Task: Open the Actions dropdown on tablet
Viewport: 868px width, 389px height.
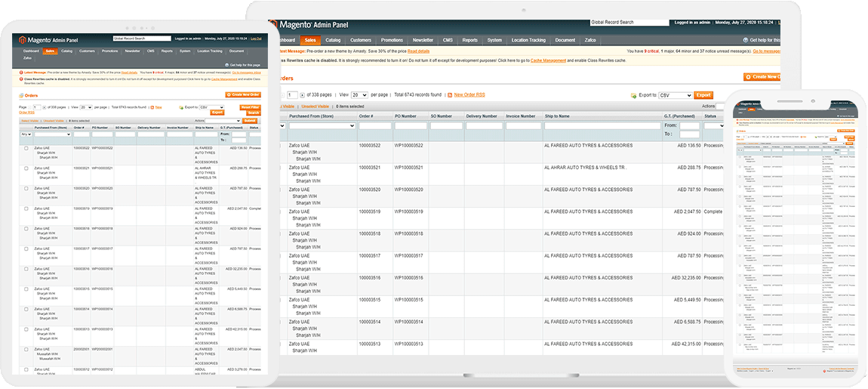Action: coord(223,120)
